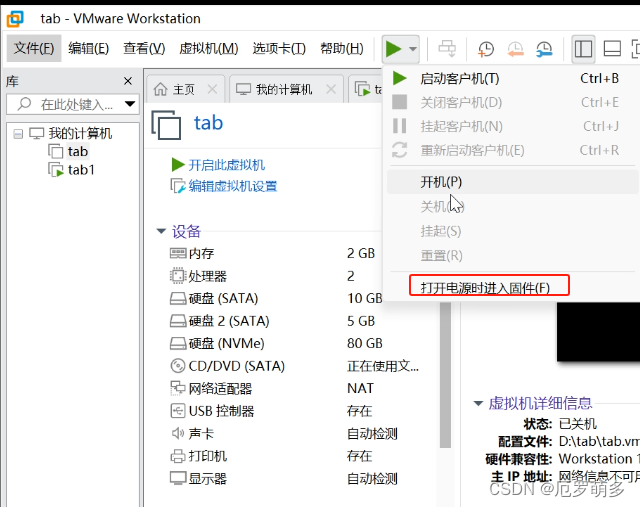This screenshot has height=507, width=640.
Task: Close the 主页 tab
Action: pos(212,89)
